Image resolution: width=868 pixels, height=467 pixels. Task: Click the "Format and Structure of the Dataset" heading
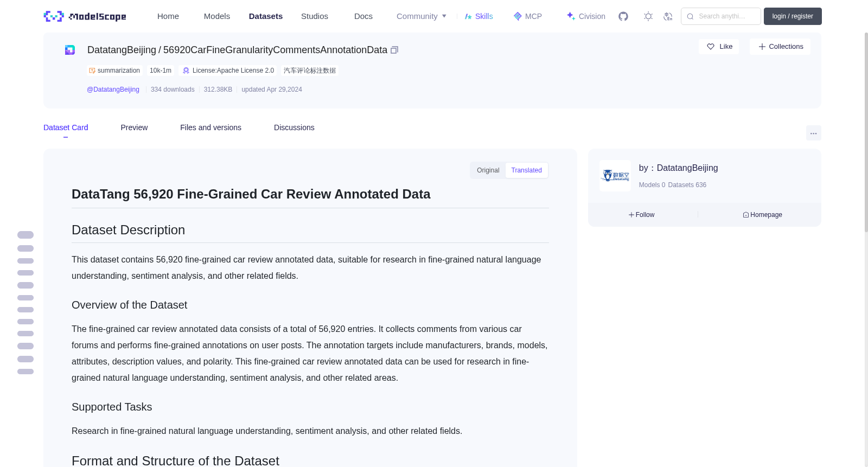point(175,461)
